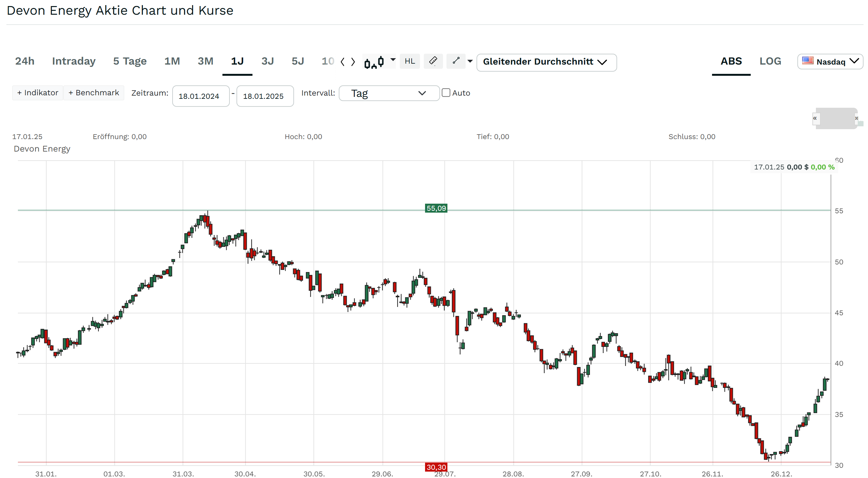The height and width of the screenshot is (478, 868).
Task: Open the Nasdaq exchange dropdown
Action: 830,62
